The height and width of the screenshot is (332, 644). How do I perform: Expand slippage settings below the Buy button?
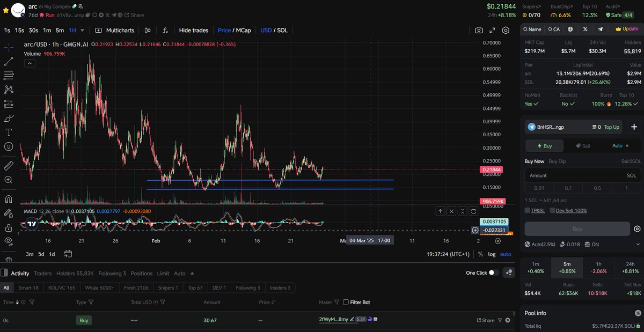(638, 245)
